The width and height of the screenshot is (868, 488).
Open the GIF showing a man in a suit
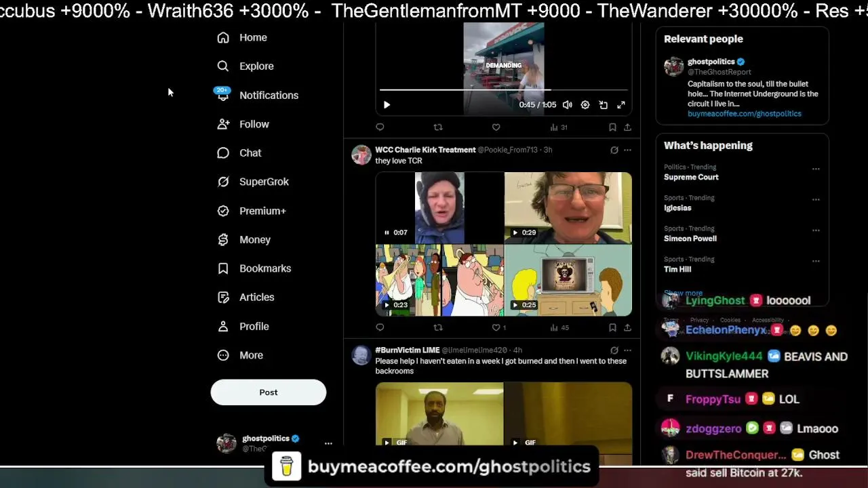(x=439, y=414)
